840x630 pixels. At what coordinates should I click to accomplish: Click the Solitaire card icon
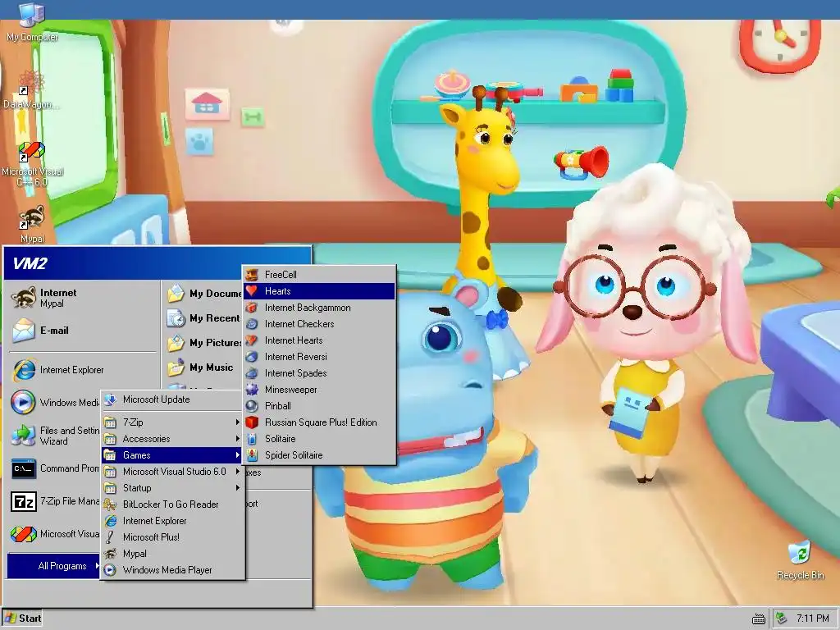pos(253,439)
